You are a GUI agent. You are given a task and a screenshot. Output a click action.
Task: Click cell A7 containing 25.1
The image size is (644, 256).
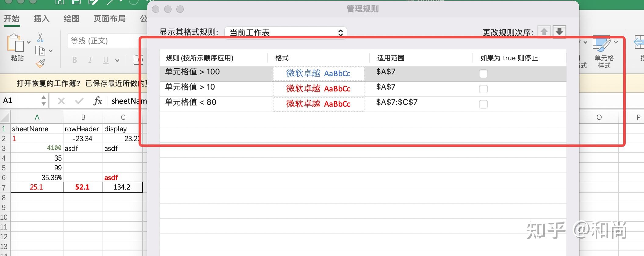[37, 187]
